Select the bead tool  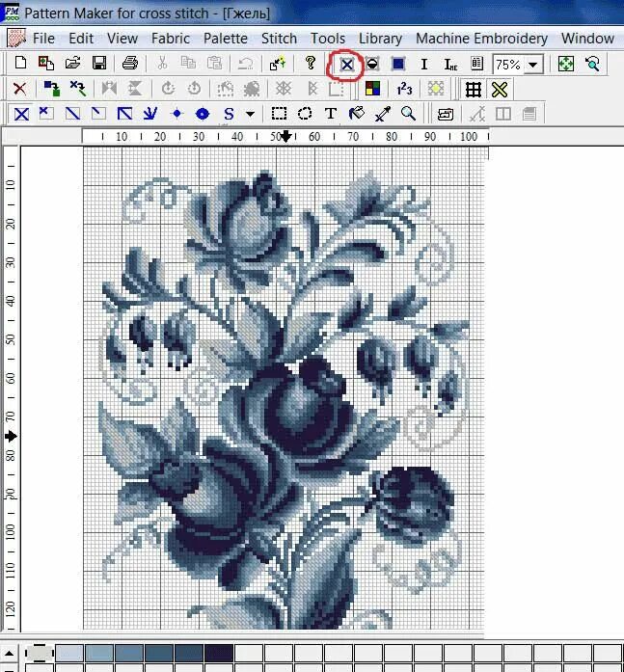[203, 114]
